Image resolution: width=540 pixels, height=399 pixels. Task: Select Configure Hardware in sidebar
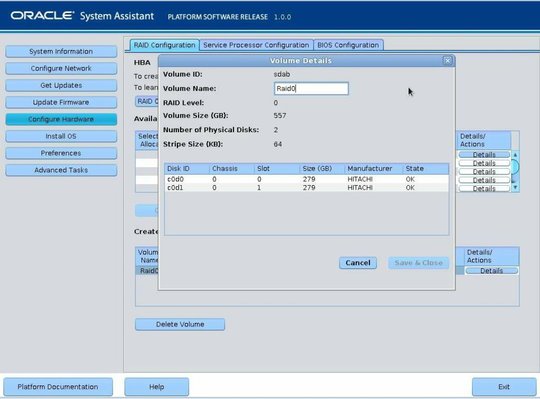click(x=61, y=119)
